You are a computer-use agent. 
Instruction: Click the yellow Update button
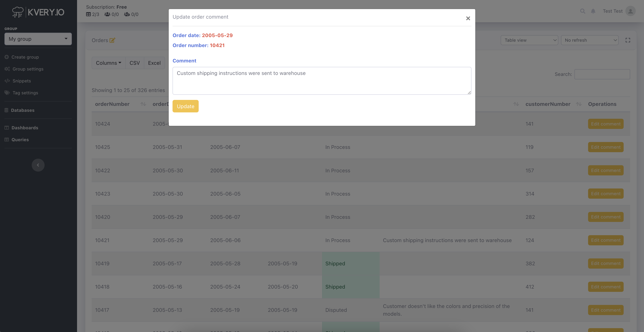click(x=185, y=106)
